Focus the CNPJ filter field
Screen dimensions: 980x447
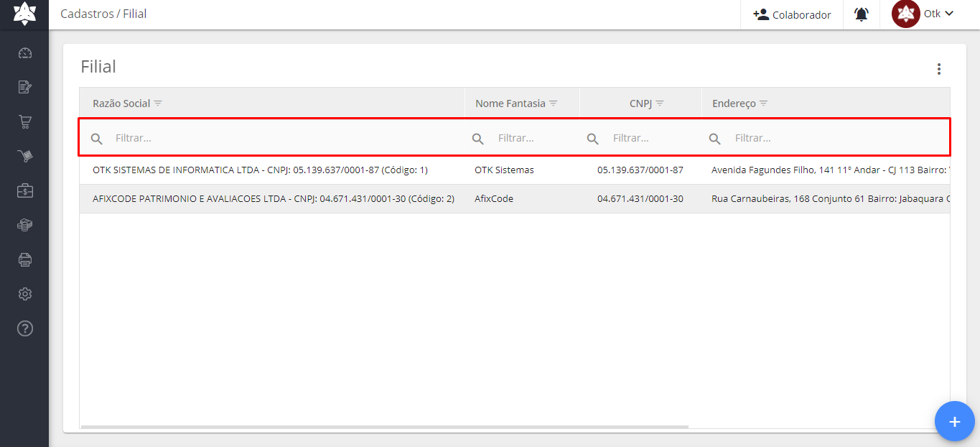click(x=653, y=138)
